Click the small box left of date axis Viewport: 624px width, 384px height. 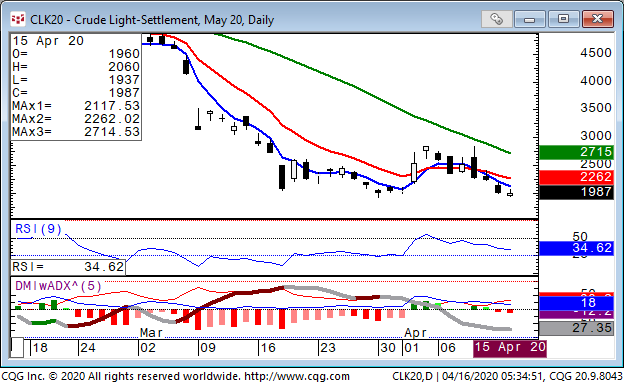(17, 347)
